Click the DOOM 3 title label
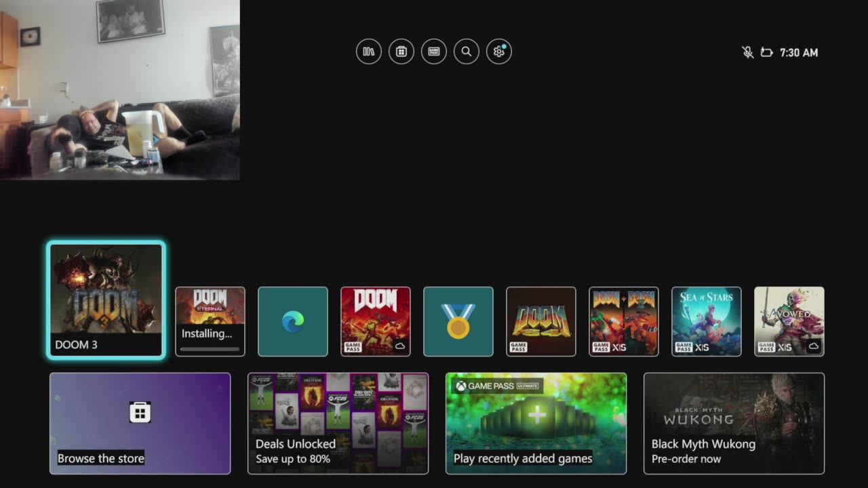 (x=76, y=345)
